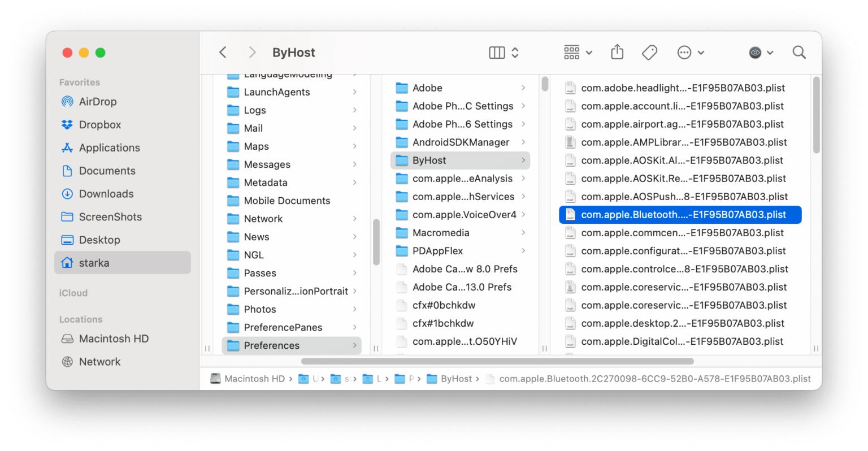Viewport: 868px width, 451px height.
Task: Go forward with the forward chevron
Action: (252, 53)
